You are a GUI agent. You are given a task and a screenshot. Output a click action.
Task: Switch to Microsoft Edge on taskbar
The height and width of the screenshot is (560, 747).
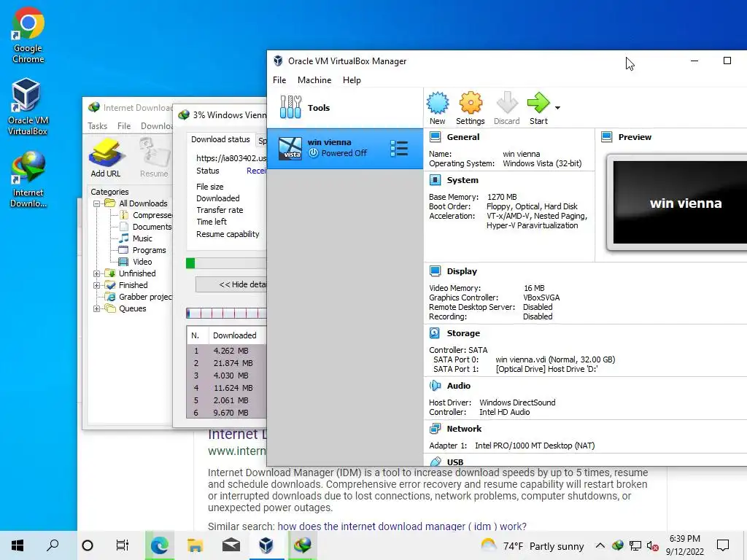(x=159, y=545)
